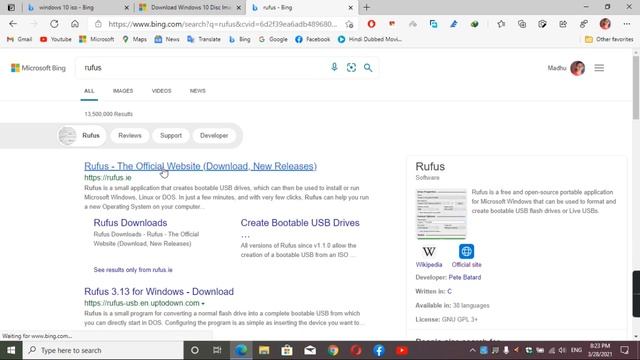Show hidden system tray icons chevron
This screenshot has height=360, width=640.
pyautogui.click(x=472, y=350)
